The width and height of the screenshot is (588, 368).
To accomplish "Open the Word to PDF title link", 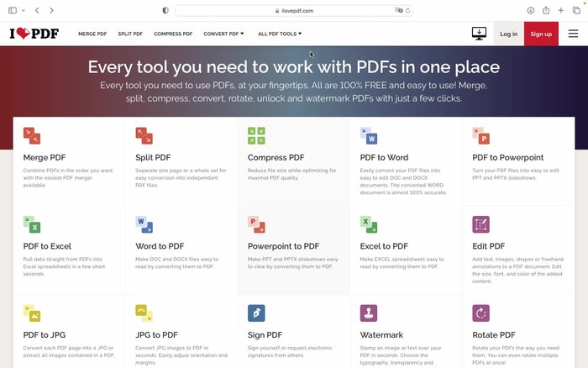I will pos(160,246).
